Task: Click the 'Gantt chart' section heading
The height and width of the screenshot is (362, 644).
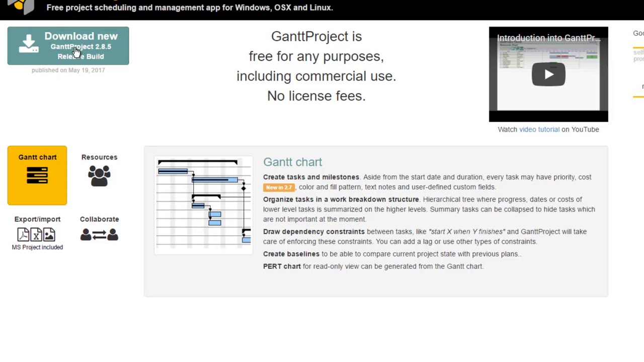Action: point(292,162)
